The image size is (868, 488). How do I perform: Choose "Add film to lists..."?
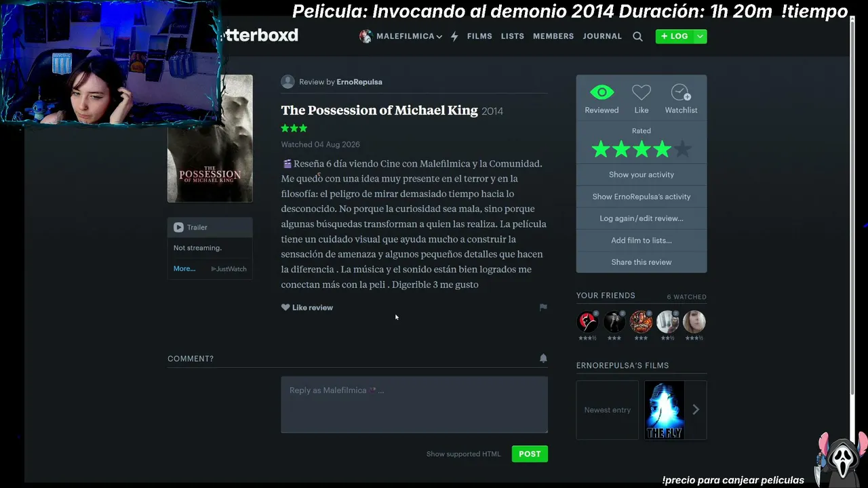(642, 241)
